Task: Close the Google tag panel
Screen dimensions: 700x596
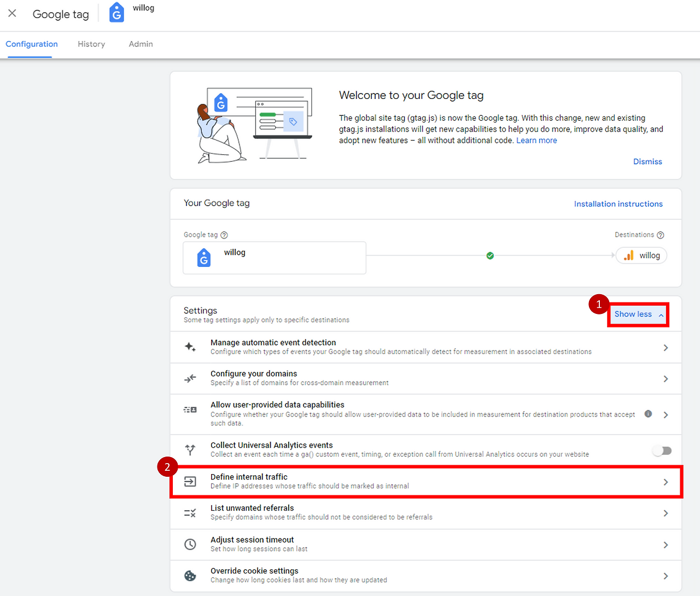Action: tap(12, 13)
